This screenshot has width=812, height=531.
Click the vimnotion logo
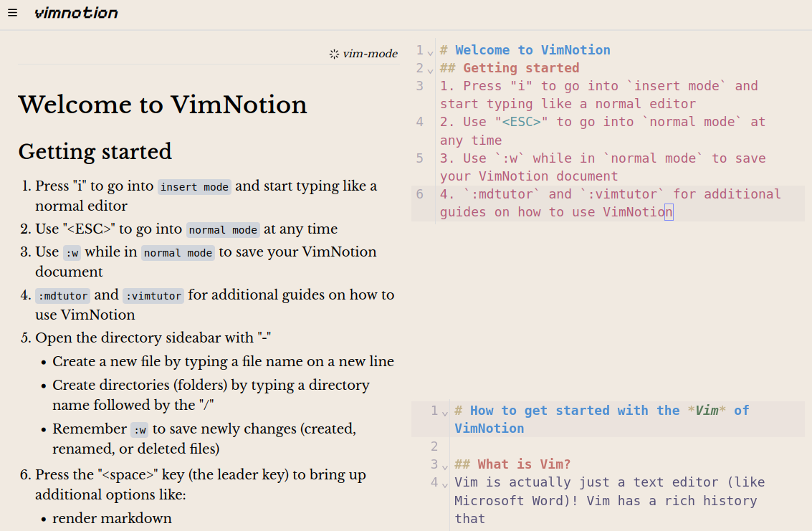coord(76,13)
